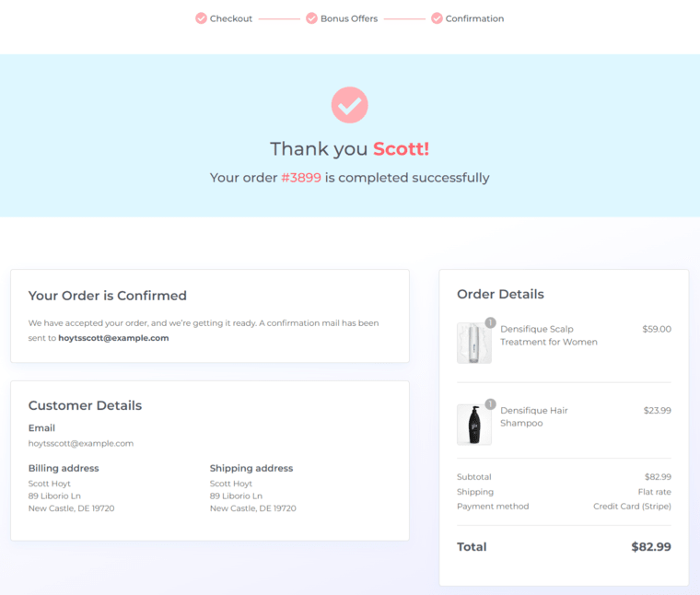Screen dimensions: 700x595
Task: Click the Credit Card (Stripe) payment method
Action: tap(632, 507)
